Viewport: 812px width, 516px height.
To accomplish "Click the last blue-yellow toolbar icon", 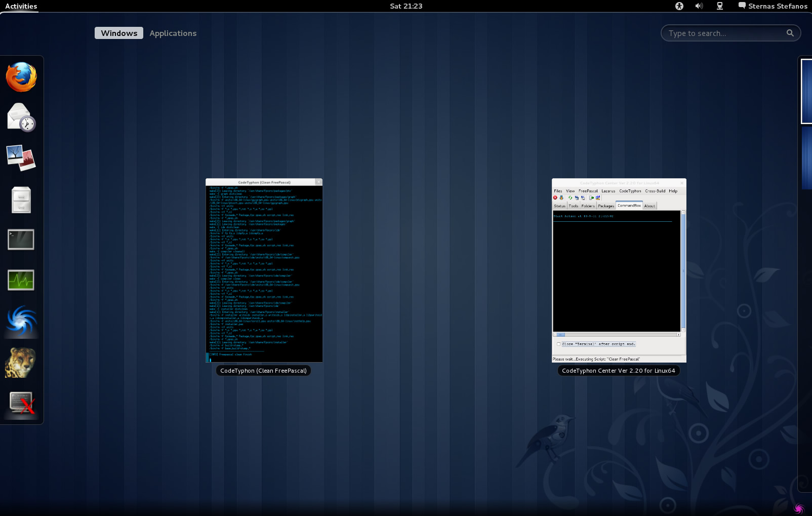I will tap(598, 197).
